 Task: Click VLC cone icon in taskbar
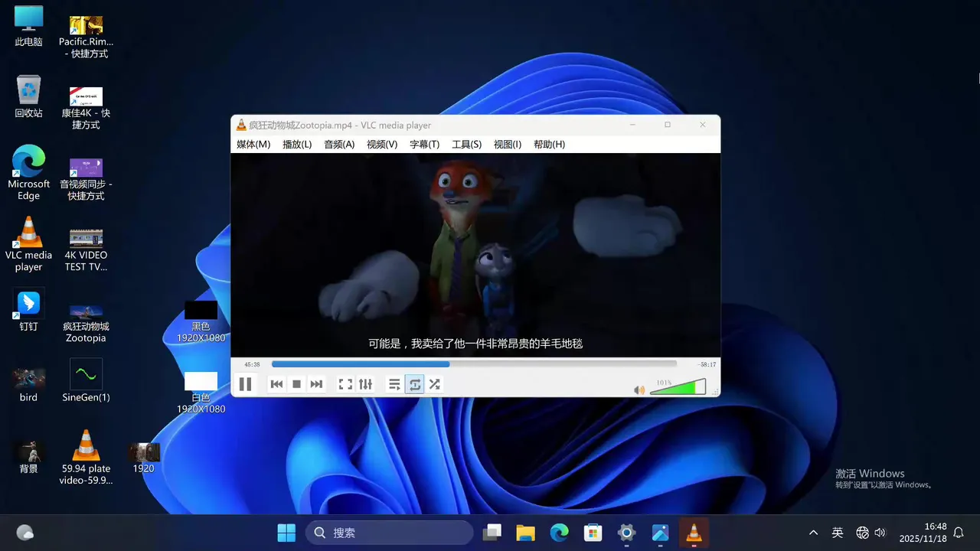(x=694, y=533)
